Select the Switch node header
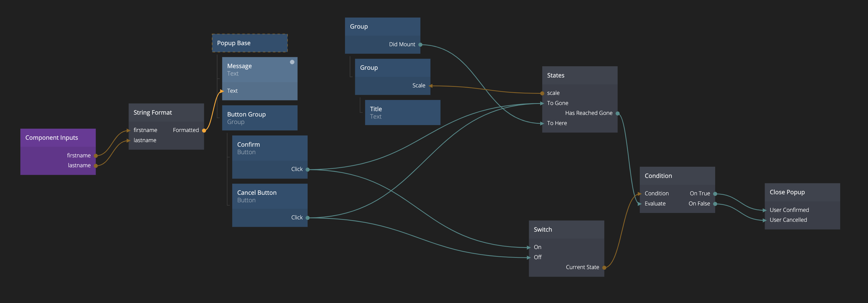This screenshot has width=868, height=303. pos(566,230)
